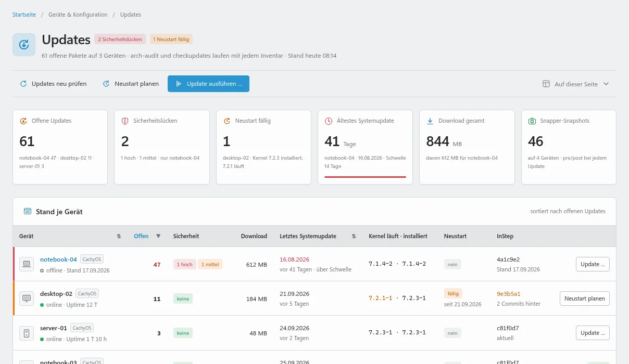Click the 184 MB download value
The width and height of the screenshot is (629, 364).
pos(257,299)
